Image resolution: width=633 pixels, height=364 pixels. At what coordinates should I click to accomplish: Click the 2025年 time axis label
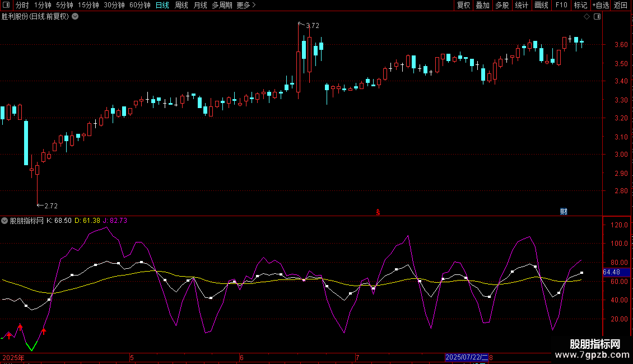(x=13, y=357)
